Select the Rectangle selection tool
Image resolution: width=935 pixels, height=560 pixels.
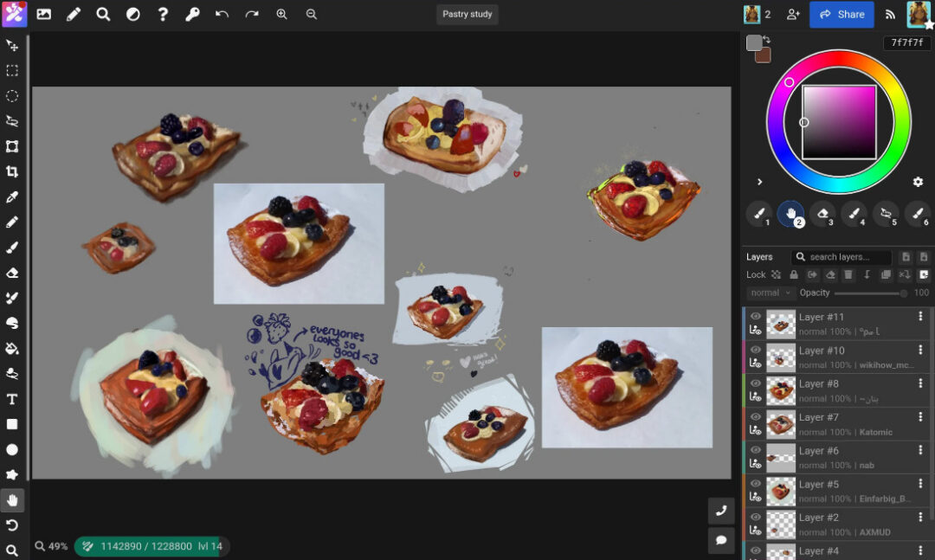tap(12, 70)
